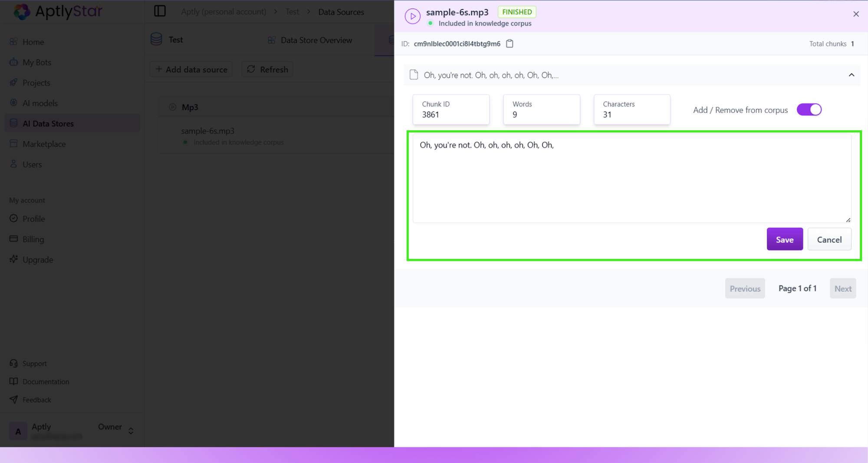The height and width of the screenshot is (463, 868).
Task: Click the Test data store database icon
Action: pos(156,39)
